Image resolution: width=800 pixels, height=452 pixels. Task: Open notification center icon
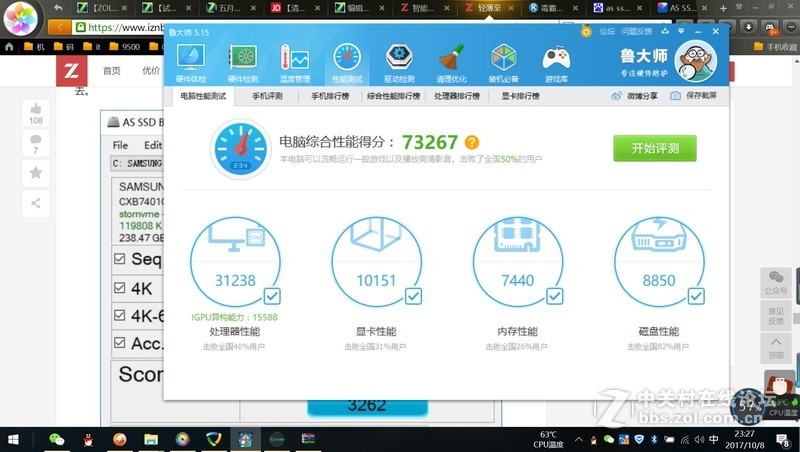tap(783, 440)
